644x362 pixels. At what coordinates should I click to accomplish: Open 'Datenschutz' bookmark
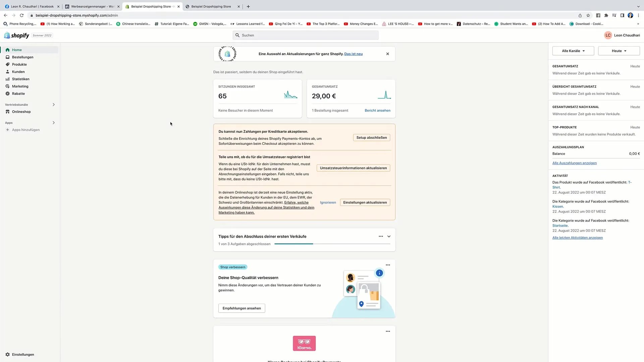tap(473, 24)
